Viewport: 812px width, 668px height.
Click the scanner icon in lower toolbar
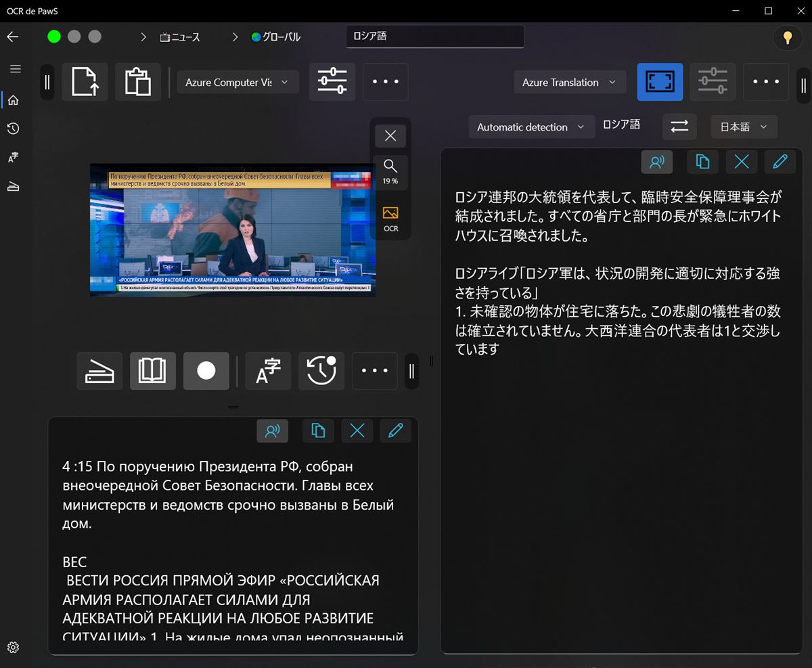click(x=99, y=371)
